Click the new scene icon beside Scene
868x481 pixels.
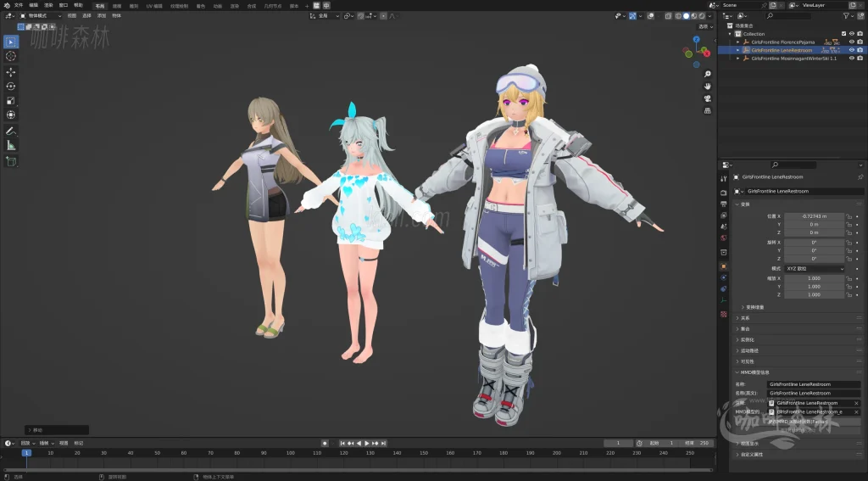773,5
